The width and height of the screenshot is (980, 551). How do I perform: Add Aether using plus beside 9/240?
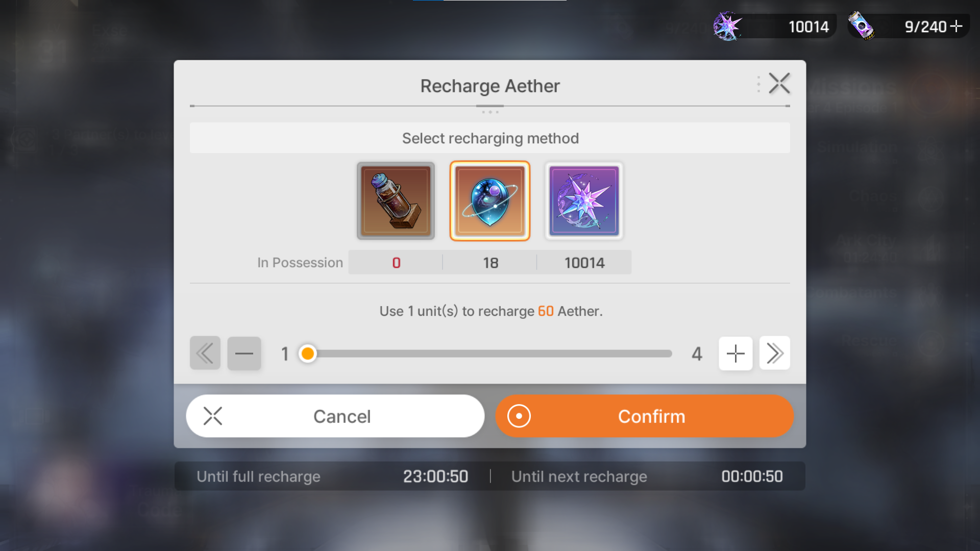tap(956, 26)
